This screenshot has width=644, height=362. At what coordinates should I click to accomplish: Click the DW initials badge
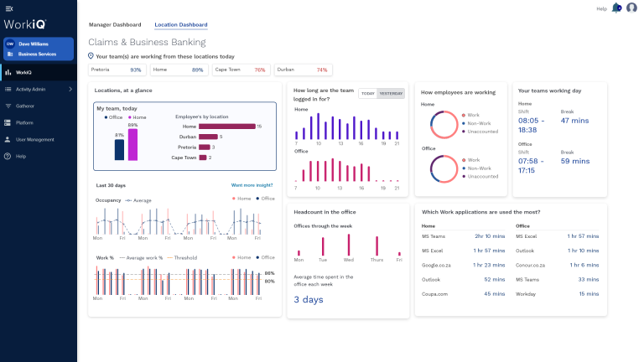point(10,44)
